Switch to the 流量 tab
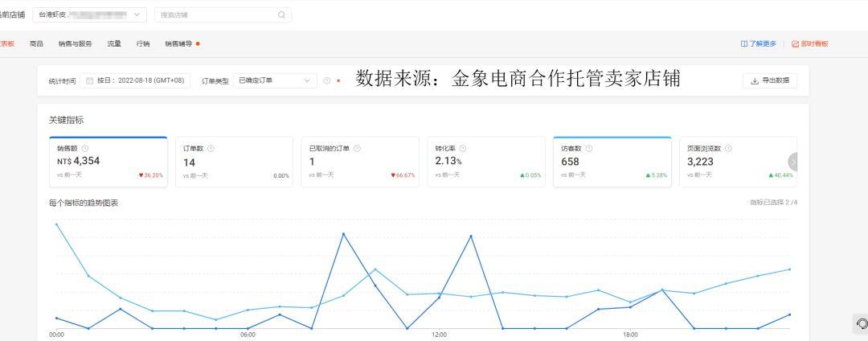868x341 pixels. point(114,43)
